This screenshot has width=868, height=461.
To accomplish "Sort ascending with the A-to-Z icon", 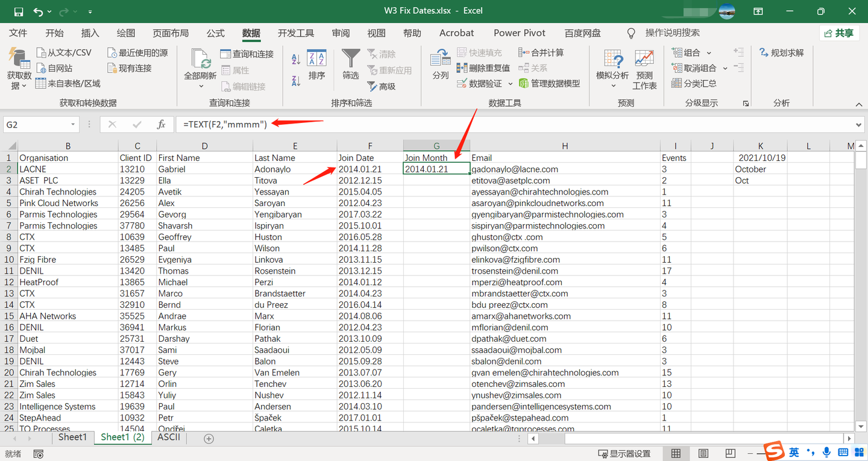I will pyautogui.click(x=296, y=59).
